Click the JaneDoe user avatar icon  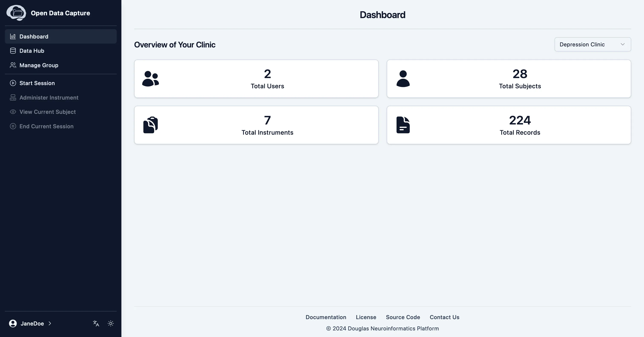tap(13, 324)
